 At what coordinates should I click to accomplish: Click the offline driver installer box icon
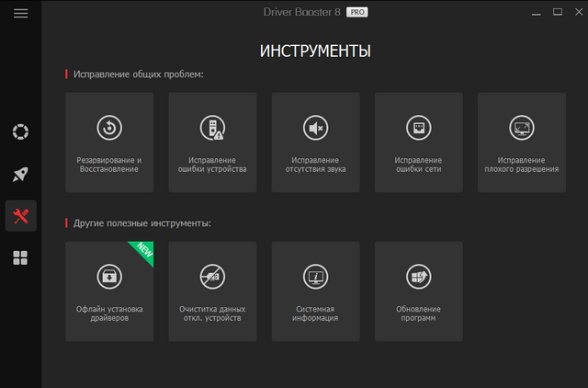pyautogui.click(x=109, y=277)
